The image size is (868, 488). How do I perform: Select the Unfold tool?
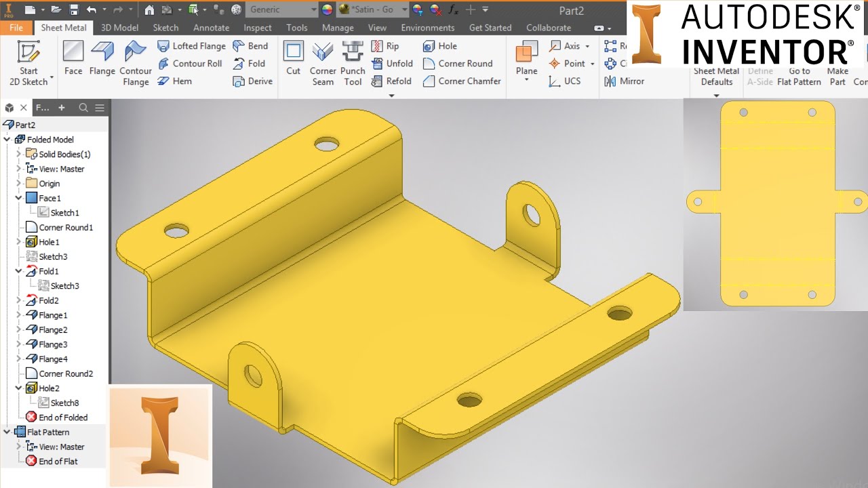click(x=393, y=63)
